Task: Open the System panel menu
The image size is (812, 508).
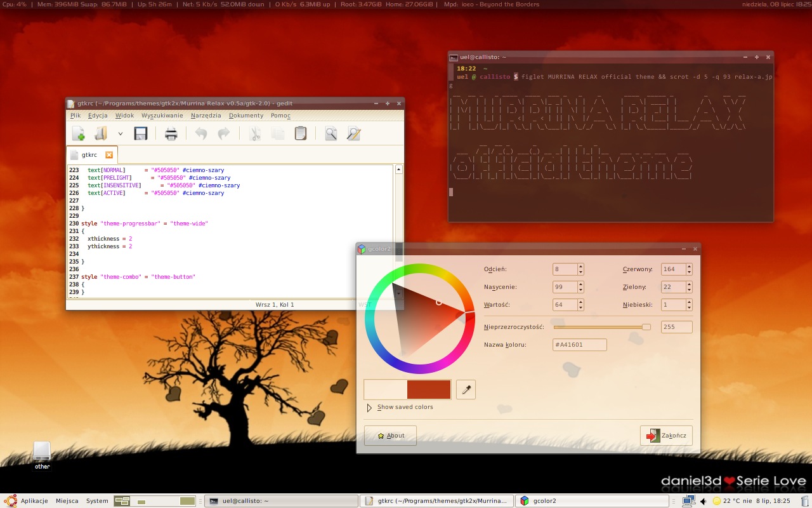Action: coord(97,501)
